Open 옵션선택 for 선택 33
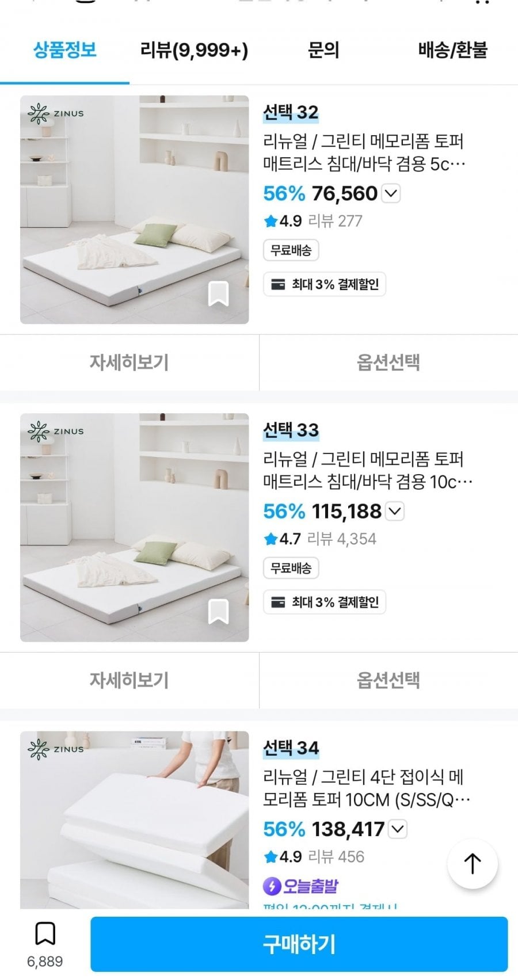 (389, 680)
